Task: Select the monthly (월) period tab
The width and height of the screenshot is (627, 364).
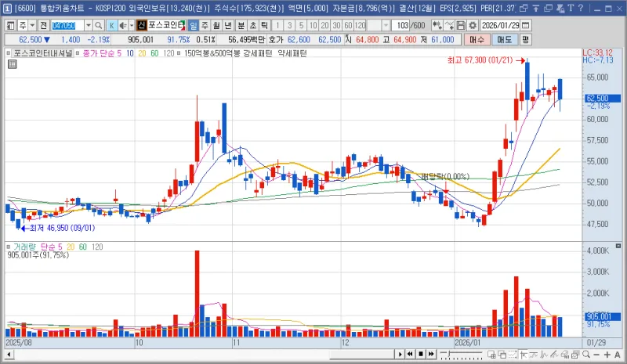Action: tap(217, 25)
